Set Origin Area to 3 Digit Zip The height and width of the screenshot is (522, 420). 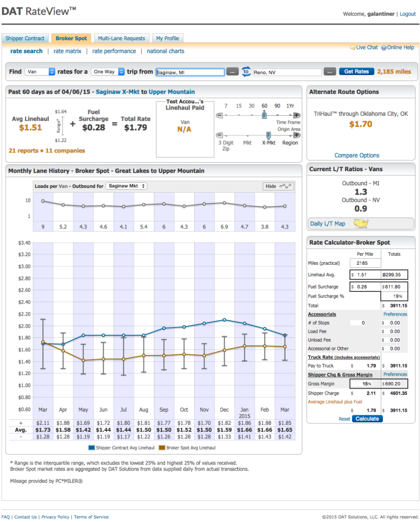(x=226, y=145)
